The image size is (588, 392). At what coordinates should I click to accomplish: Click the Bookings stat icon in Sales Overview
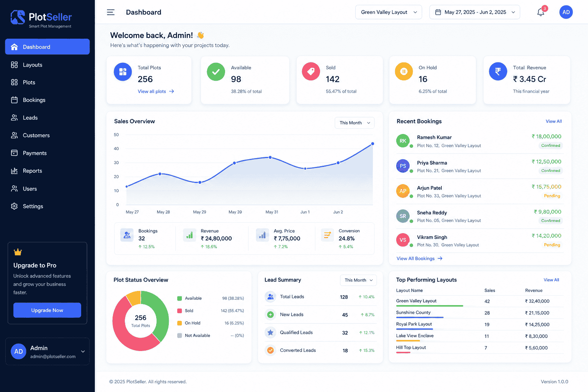point(127,235)
